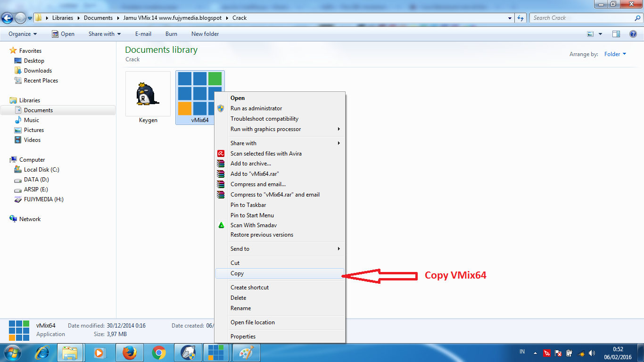
Task: Click Burn in the toolbar
Action: 172,34
